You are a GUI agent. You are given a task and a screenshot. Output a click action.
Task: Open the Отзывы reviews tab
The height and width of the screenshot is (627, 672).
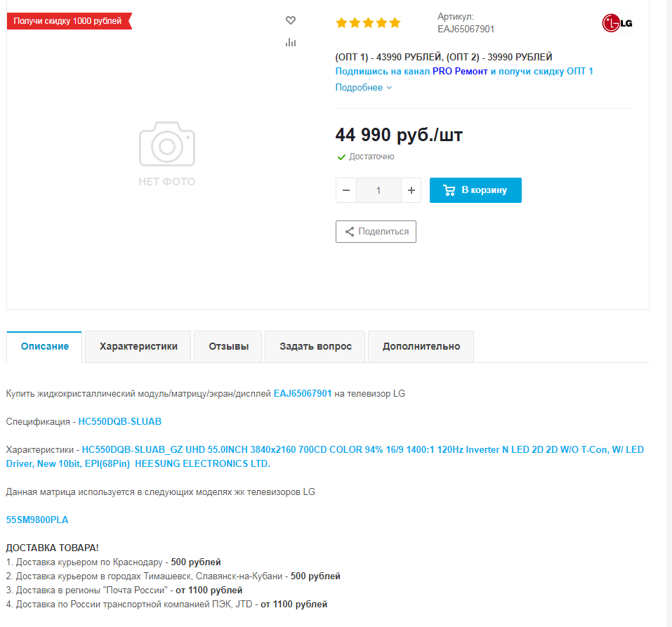tap(228, 347)
